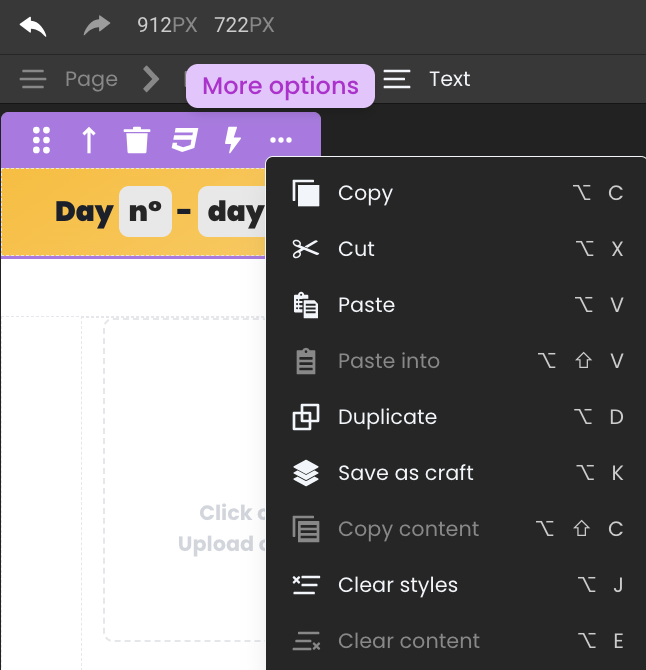Viewport: 646px width, 670px height.
Task: Choose Copy from the context menu
Action: [456, 193]
